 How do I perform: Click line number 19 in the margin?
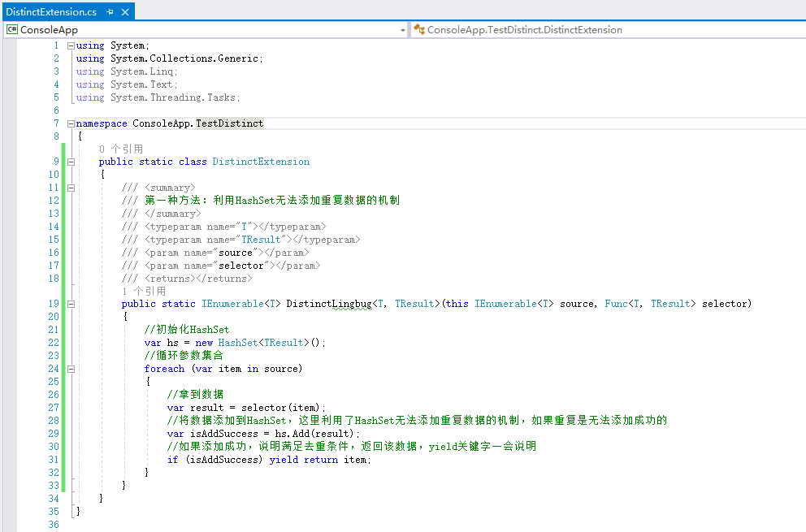pyautogui.click(x=54, y=304)
